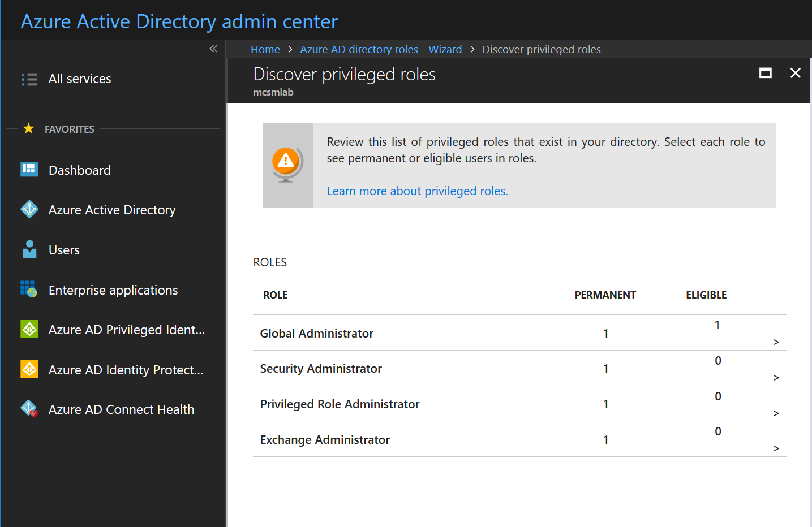The height and width of the screenshot is (527, 812).
Task: Expand the Security Administrator role row
Action: [x=776, y=377]
